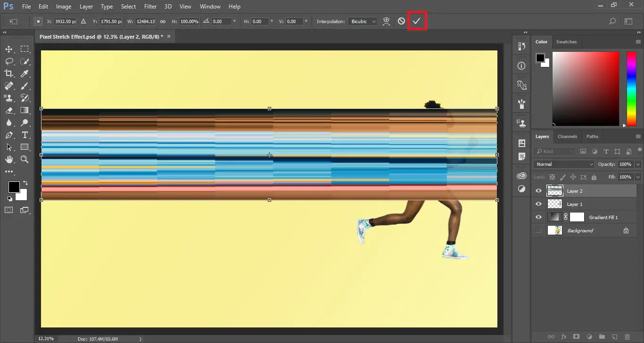Image resolution: width=644 pixels, height=343 pixels.
Task: Toggle visibility of Gradient Fill 1
Action: click(x=538, y=217)
